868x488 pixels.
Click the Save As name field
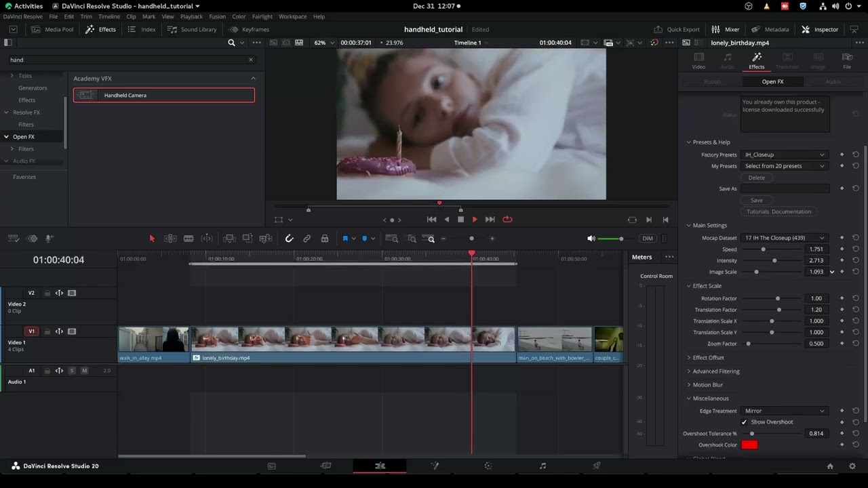(x=785, y=188)
